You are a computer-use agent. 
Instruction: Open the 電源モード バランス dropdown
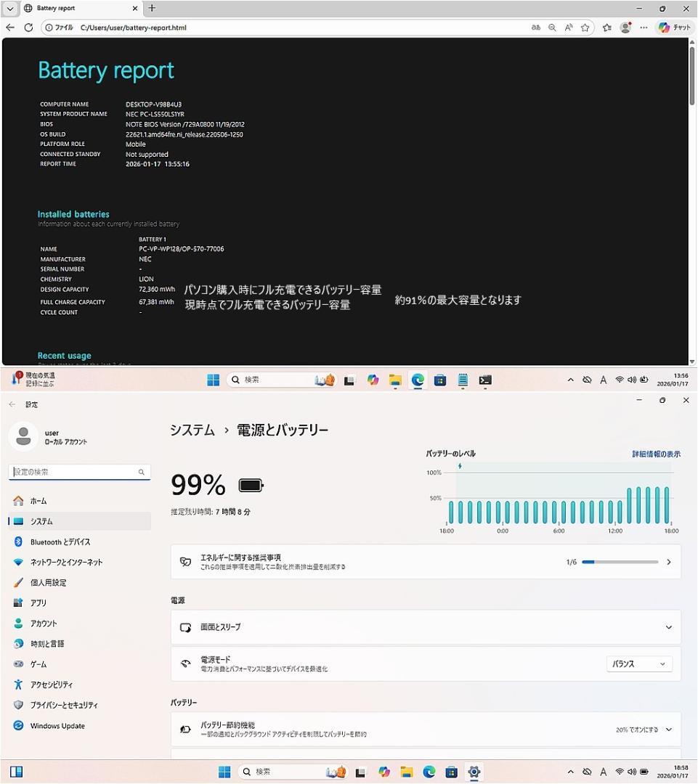[x=638, y=663]
